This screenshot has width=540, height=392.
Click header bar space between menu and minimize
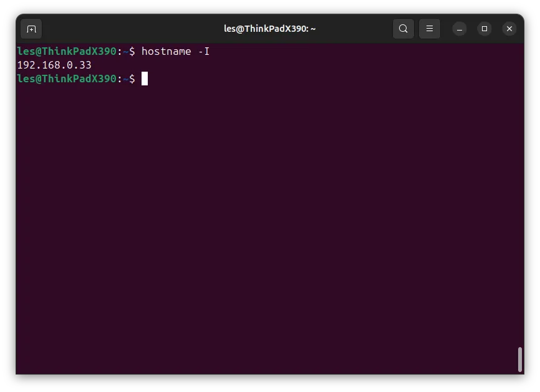[446, 29]
